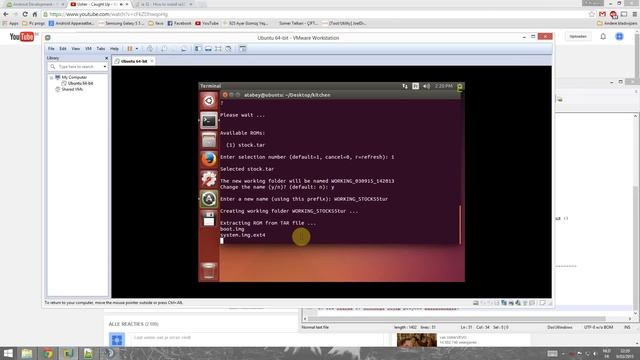Click the Files manager icon in Ubuntu launcher
Viewport: 640px width, 360px height.
point(209,140)
